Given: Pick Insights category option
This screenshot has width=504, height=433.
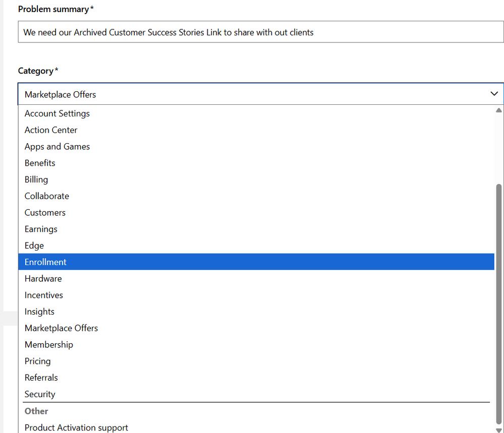Looking at the screenshot, I should [256, 312].
